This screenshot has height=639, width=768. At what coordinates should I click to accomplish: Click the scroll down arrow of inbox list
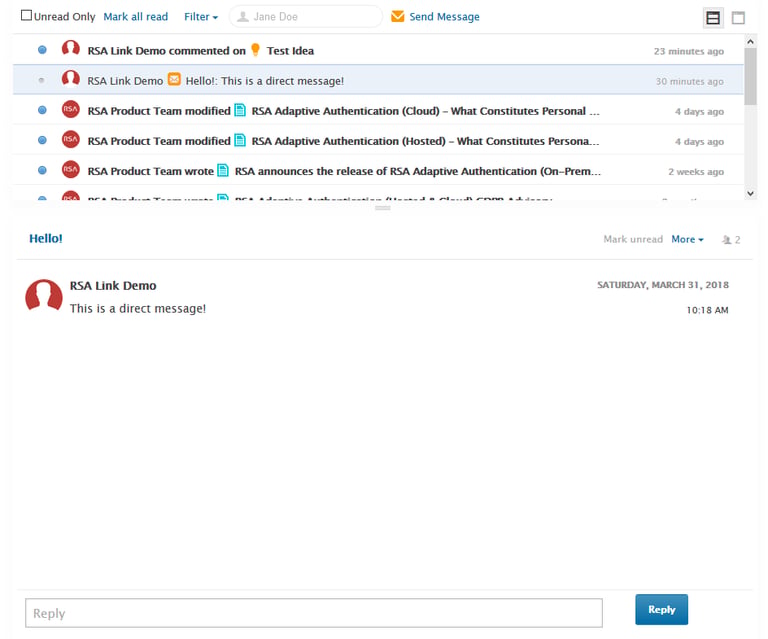coord(750,193)
